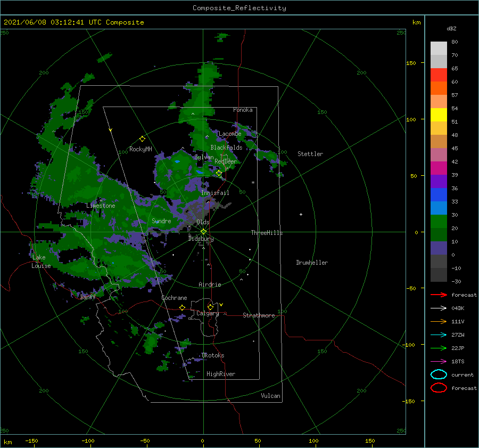Click the ThreeHills city label
479x448 pixels.
pos(267,233)
